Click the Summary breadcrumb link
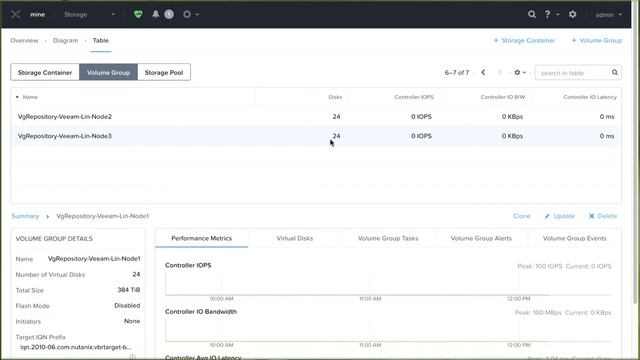640x360 pixels. (x=25, y=216)
